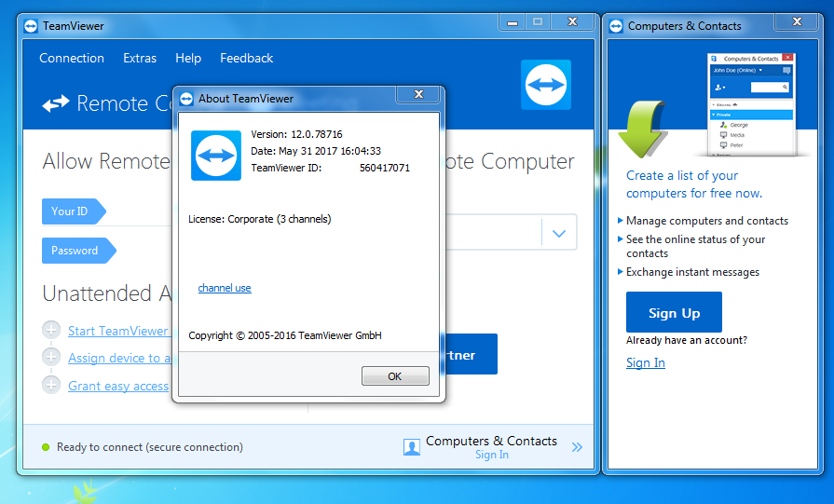
Task: Click TeamViewer icon in main window title bar
Action: (x=31, y=25)
